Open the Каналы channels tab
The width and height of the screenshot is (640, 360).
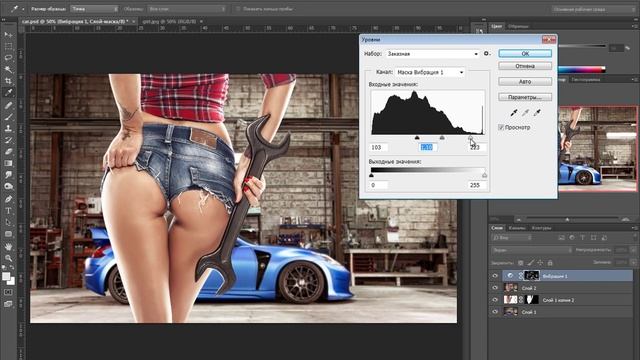point(517,228)
